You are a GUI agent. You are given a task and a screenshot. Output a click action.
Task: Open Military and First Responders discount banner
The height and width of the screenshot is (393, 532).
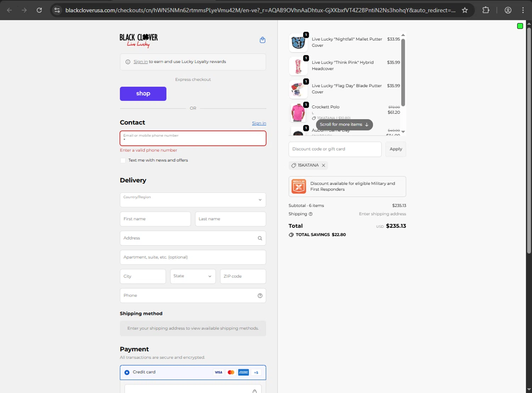(x=347, y=186)
